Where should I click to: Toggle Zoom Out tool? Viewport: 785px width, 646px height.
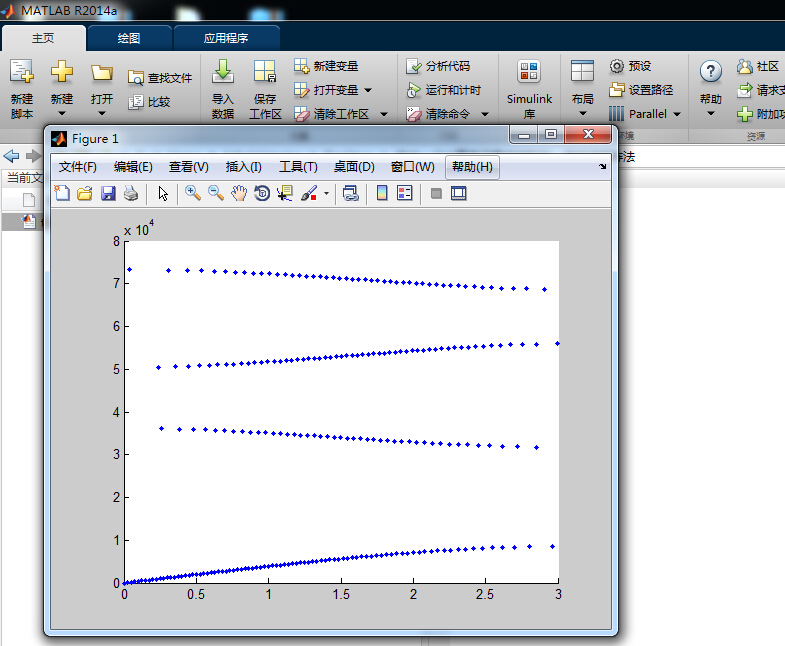[x=216, y=193]
